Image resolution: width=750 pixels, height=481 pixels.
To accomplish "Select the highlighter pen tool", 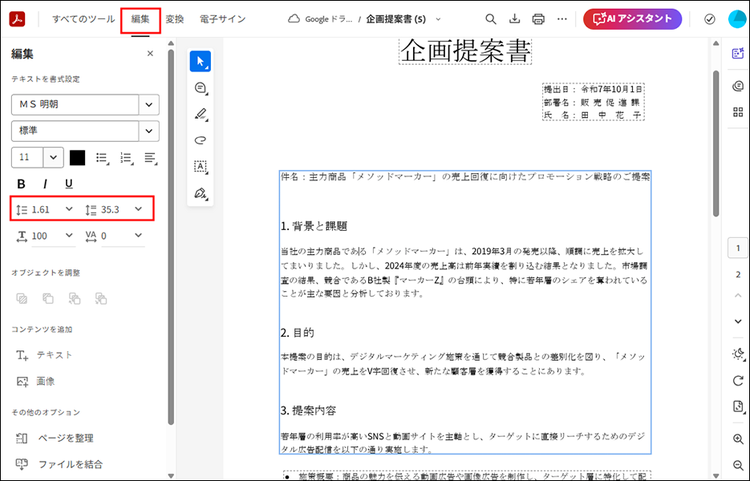I will click(200, 114).
